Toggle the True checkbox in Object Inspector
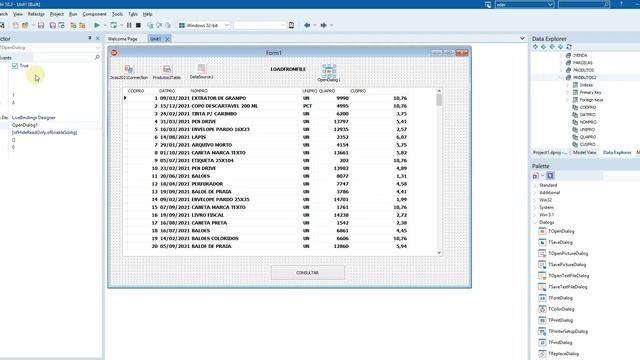This screenshot has width=640, height=360. (15, 66)
